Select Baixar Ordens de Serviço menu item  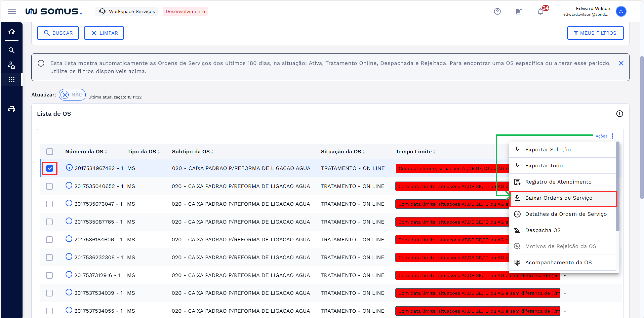558,198
